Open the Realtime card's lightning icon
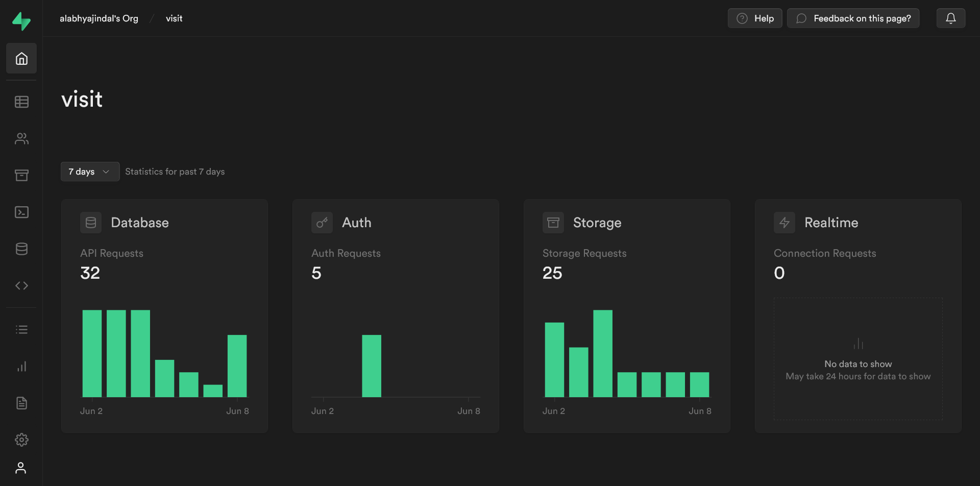Screen dimensions: 980x486 (x=785, y=222)
